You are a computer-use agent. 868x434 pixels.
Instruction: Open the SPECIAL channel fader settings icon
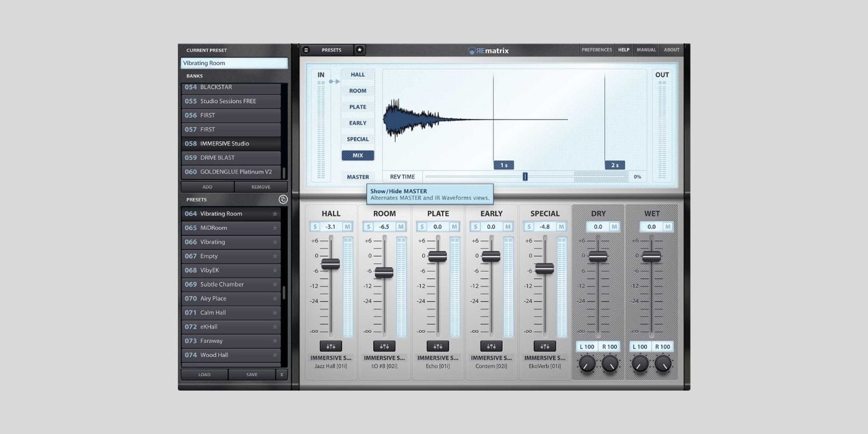pos(544,346)
